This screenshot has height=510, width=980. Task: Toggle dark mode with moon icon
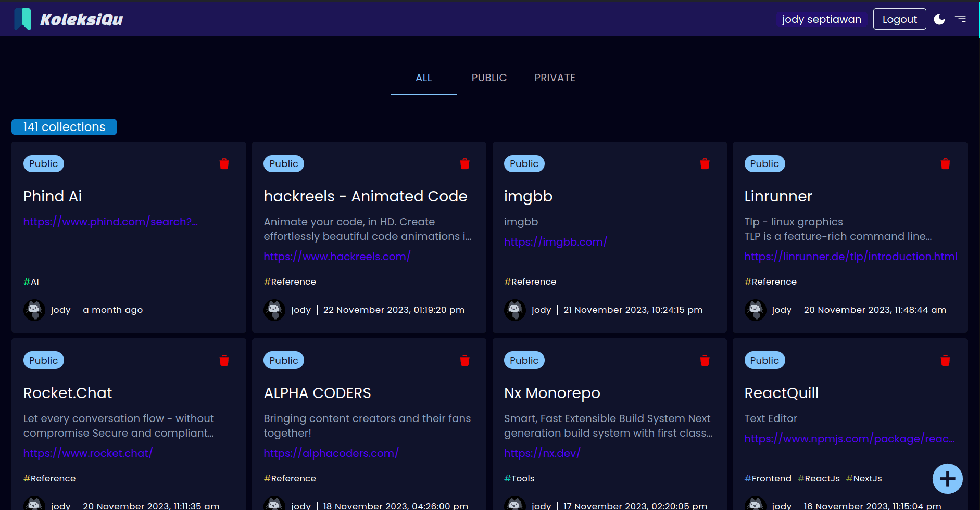point(939,19)
